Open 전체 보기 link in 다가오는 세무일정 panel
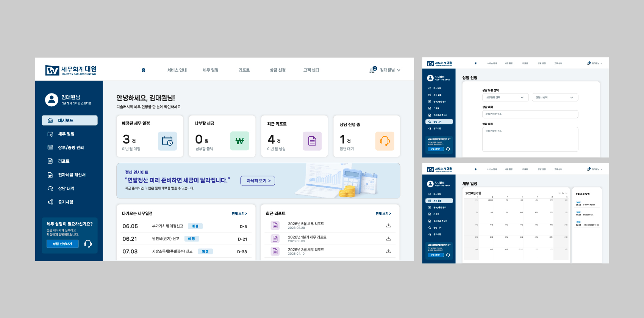This screenshot has width=644, height=318. [x=239, y=214]
